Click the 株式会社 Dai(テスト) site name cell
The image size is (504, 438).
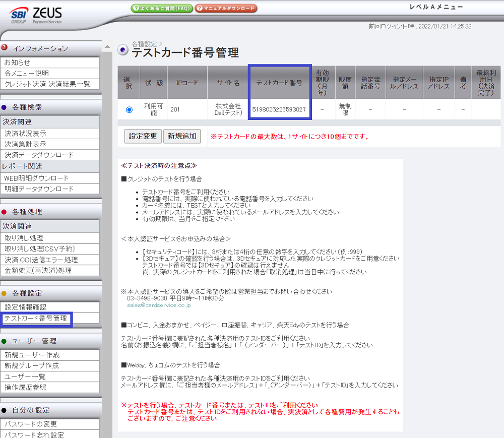[228, 109]
